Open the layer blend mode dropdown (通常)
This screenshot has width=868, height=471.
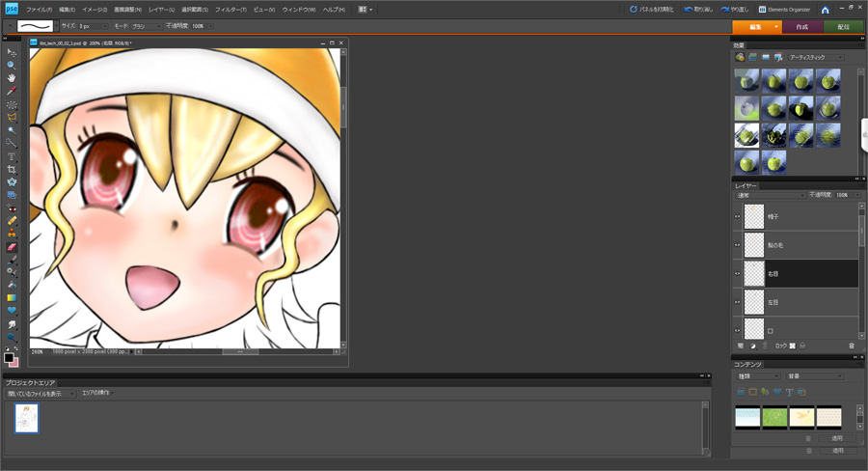tap(770, 195)
